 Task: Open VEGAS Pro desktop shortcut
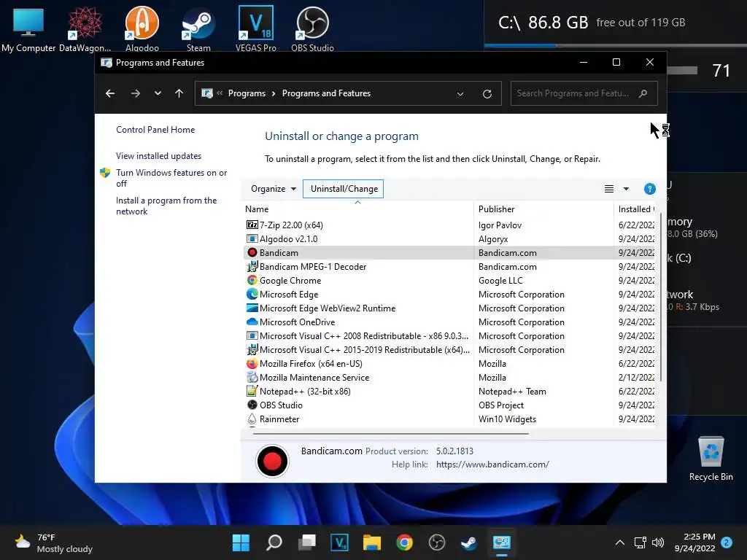pos(256,28)
